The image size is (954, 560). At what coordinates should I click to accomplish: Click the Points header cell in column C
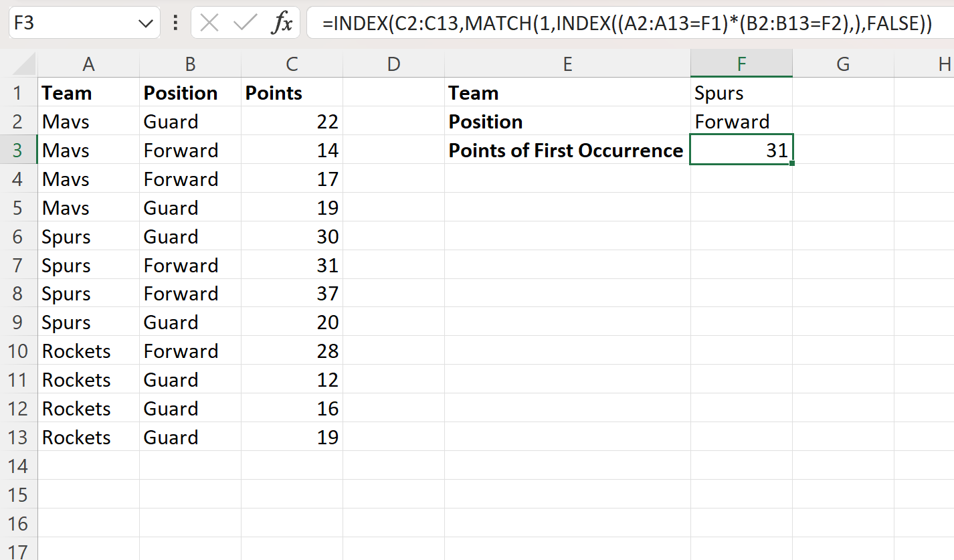(x=292, y=92)
